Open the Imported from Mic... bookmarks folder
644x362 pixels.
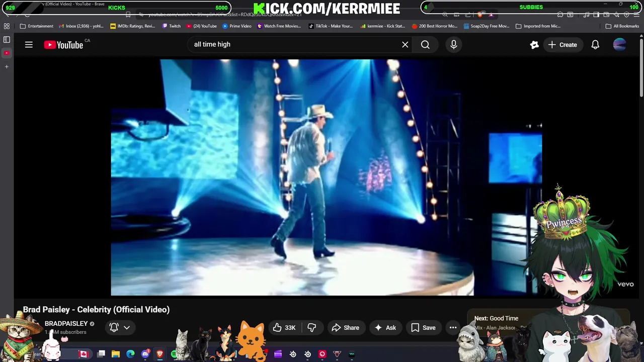point(538,26)
